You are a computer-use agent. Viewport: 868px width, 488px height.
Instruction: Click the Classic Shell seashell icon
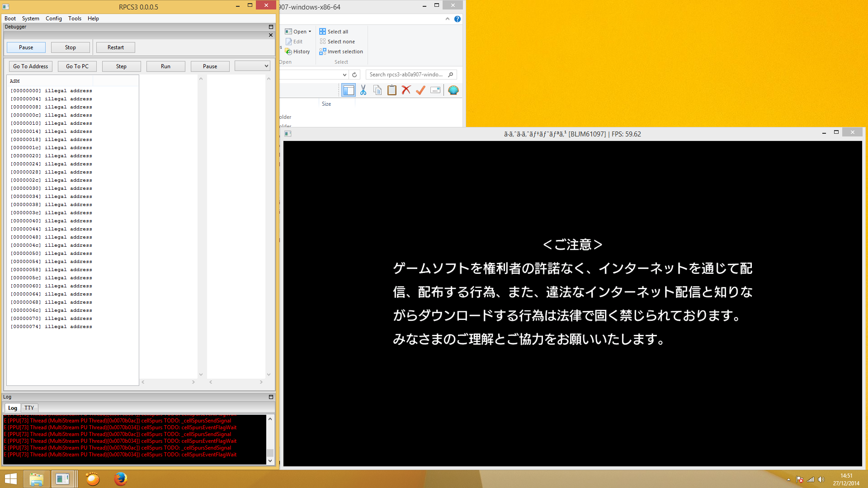[453, 90]
